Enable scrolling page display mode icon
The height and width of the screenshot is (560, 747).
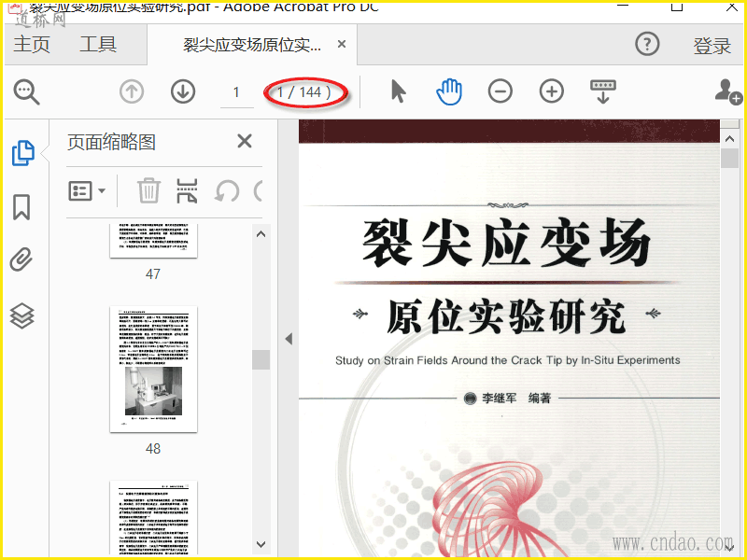pyautogui.click(x=603, y=91)
